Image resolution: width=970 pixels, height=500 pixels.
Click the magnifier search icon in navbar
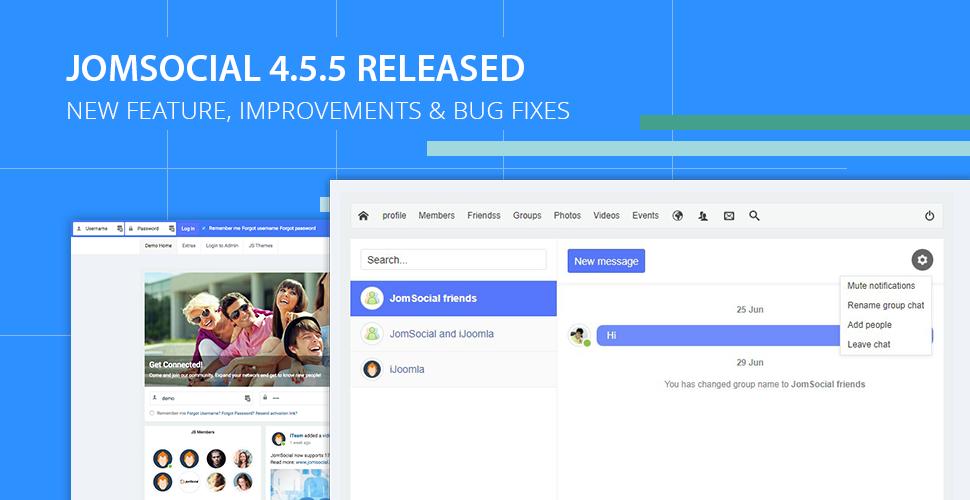pyautogui.click(x=754, y=216)
